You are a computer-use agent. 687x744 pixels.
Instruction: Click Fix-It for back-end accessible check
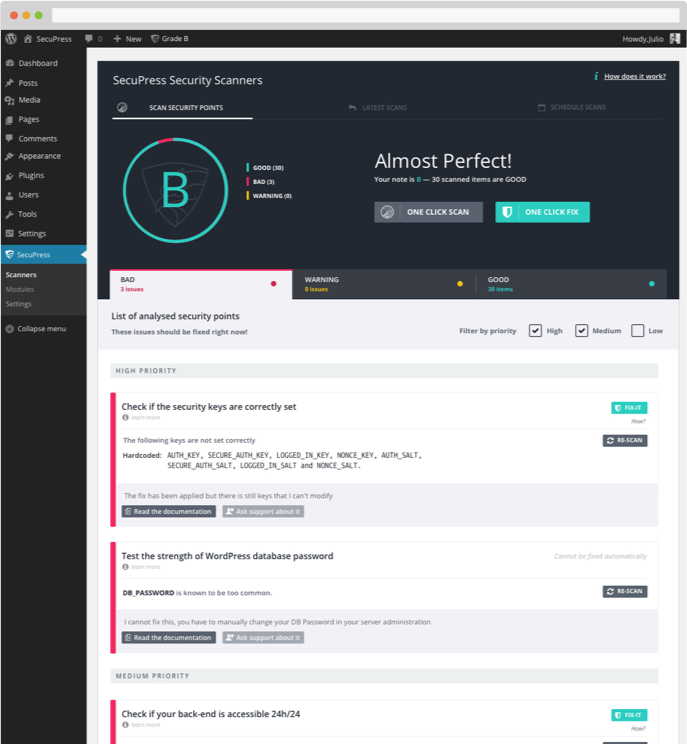click(629, 715)
